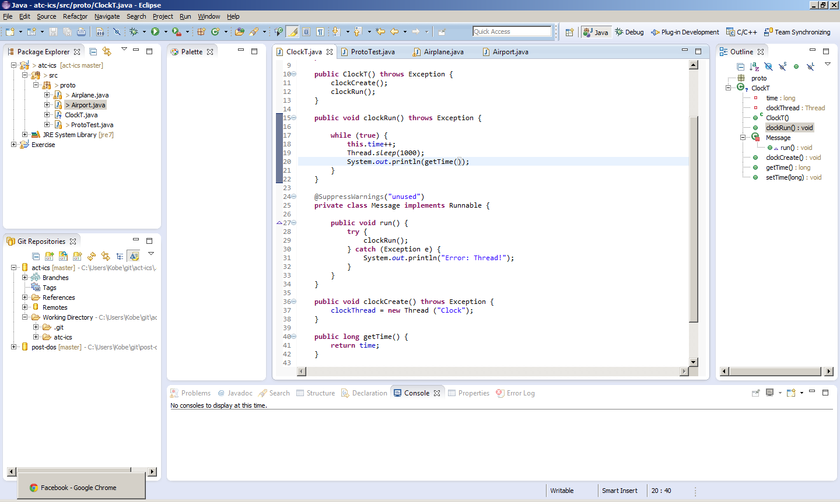This screenshot has height=504, width=840.
Task: Toggle Hide Static Members in Outline
Action: [x=782, y=66]
